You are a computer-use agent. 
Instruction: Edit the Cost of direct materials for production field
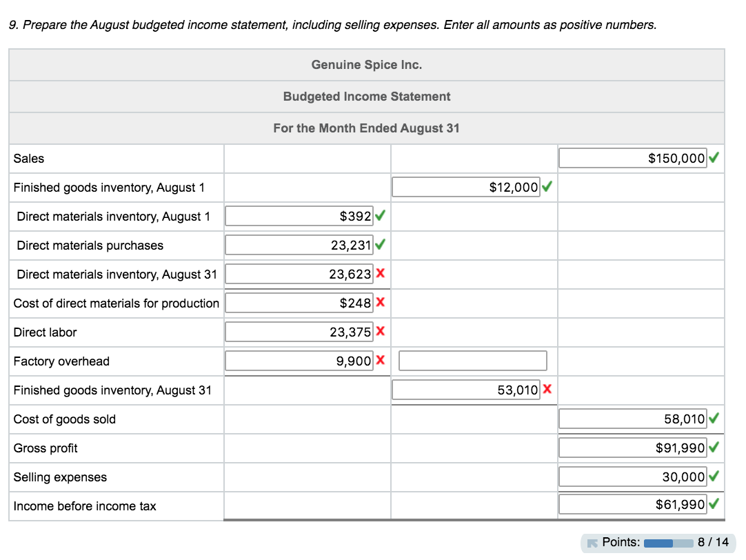click(x=299, y=303)
